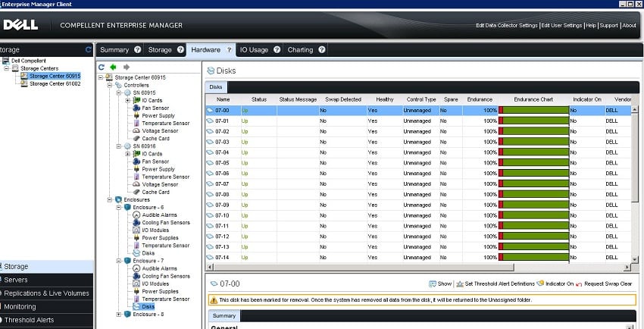Screen dimensions: 644x329
Task: Collapse the Enclosure - 7 node
Action: pos(119,261)
